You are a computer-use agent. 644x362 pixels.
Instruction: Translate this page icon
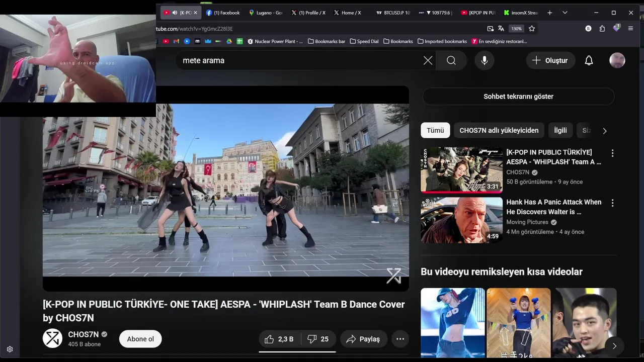[x=501, y=29]
